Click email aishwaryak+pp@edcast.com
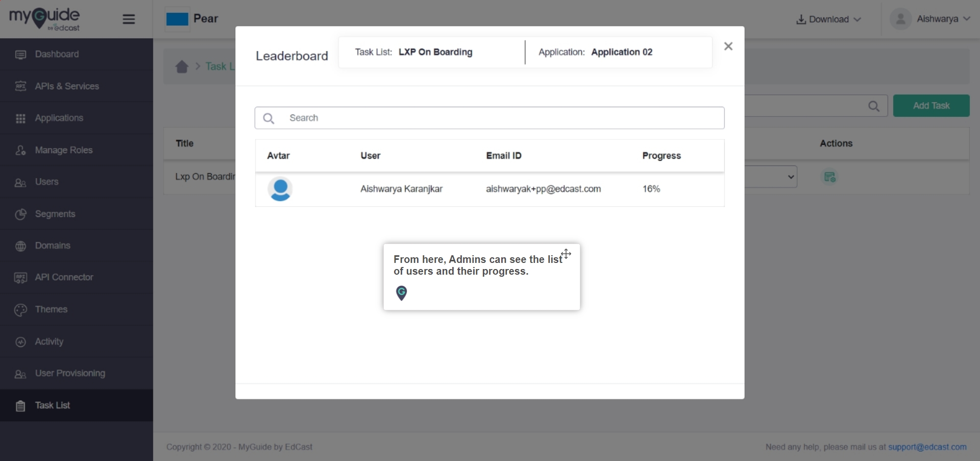 point(543,189)
